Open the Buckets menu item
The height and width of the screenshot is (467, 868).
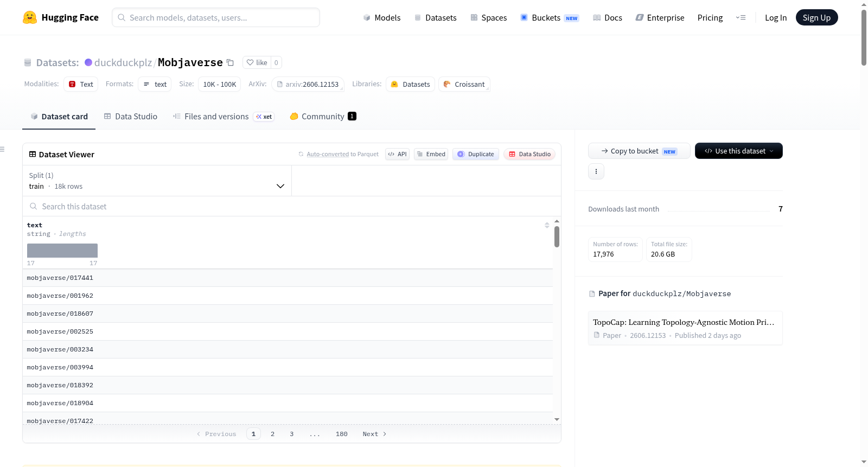point(550,18)
